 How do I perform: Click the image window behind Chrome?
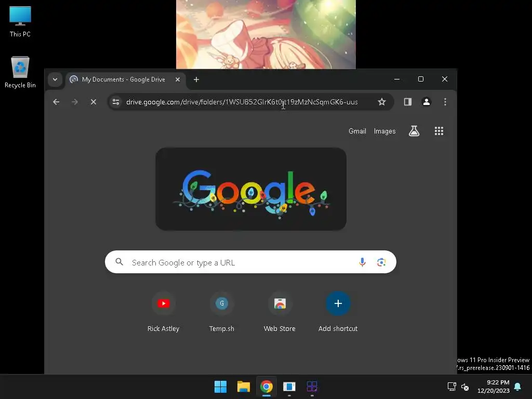[x=265, y=34]
